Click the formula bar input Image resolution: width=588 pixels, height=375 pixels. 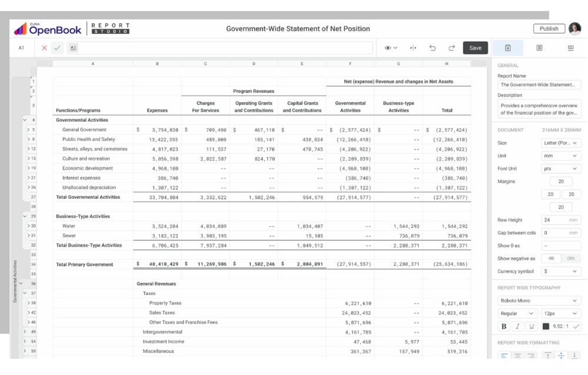(220, 48)
